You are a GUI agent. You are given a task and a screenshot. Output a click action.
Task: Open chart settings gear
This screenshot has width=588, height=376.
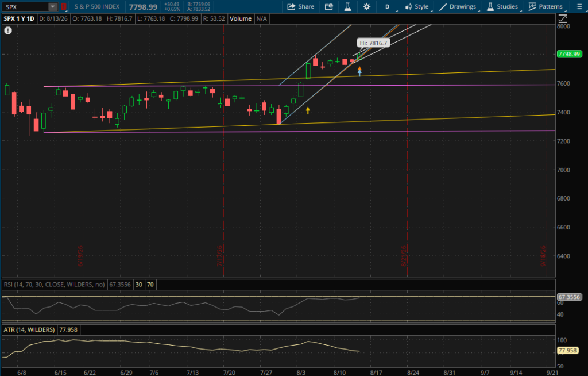pos(367,7)
